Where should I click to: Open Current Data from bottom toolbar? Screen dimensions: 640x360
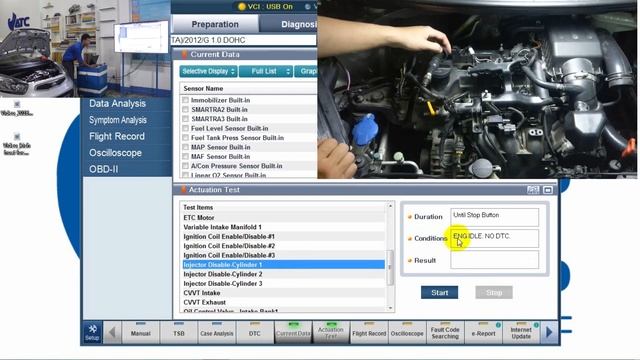point(293,332)
